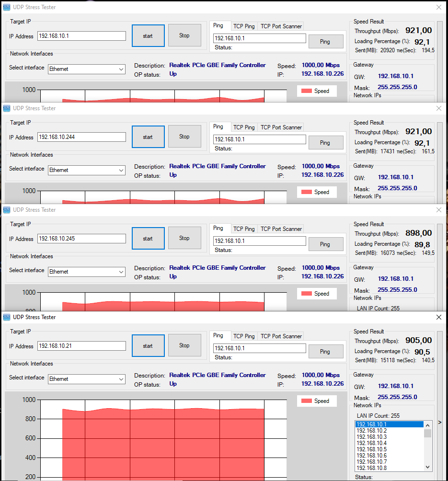This screenshot has height=481, width=448.
Task: Click the 898,00 throughput value
Action: [419, 233]
